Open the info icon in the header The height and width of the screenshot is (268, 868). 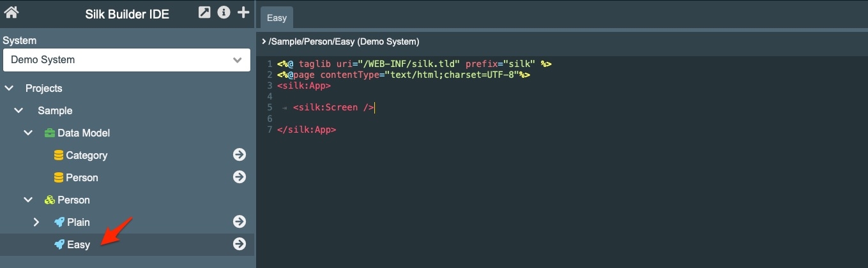pyautogui.click(x=224, y=13)
